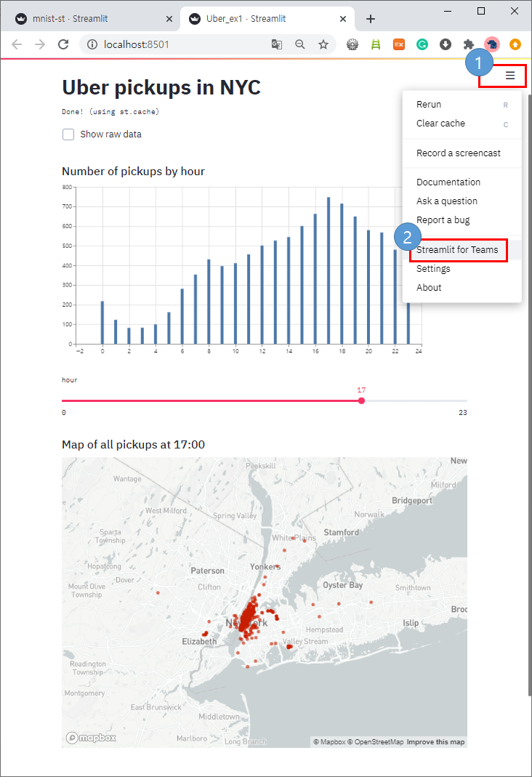Click the dense pickup cluster over New York
Screen dimensions: 532x777
(247, 616)
